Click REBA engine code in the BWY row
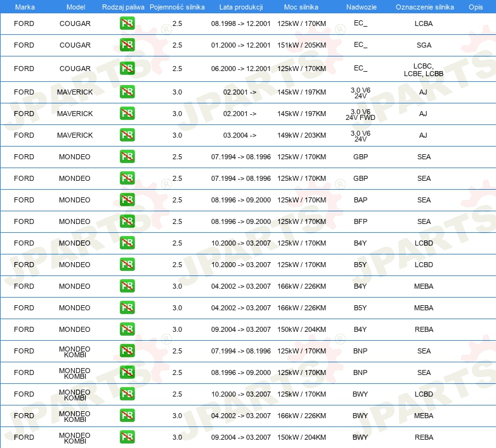 424,437
